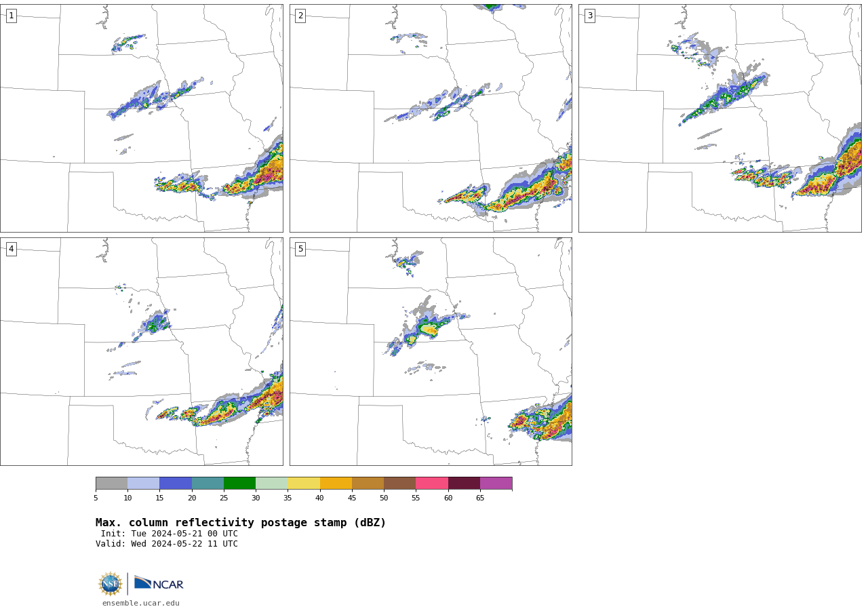The height and width of the screenshot is (611, 868).
Task: Click the orange 40-45 dBZ swatch
Action: 336,484
